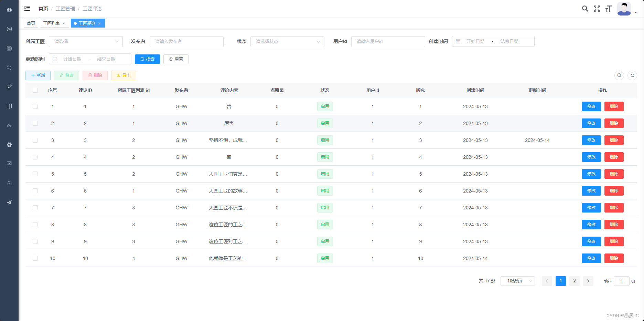Click the 2024-05-14 更新时间 cell
The height and width of the screenshot is (321, 644).
point(537,140)
